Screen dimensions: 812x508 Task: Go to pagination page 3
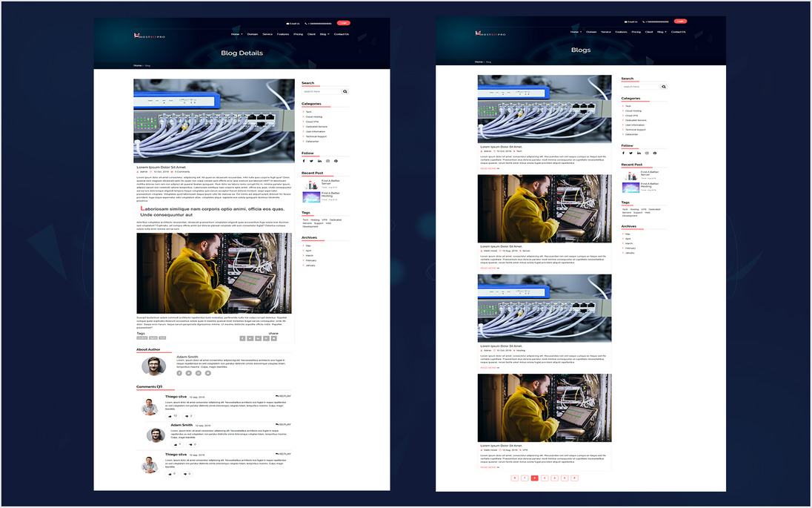tap(545, 478)
